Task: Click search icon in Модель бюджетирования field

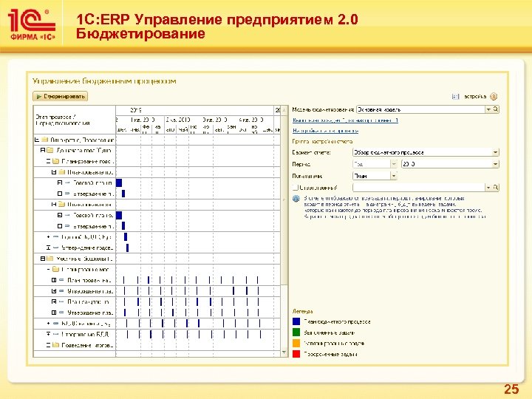Action: 496,109
